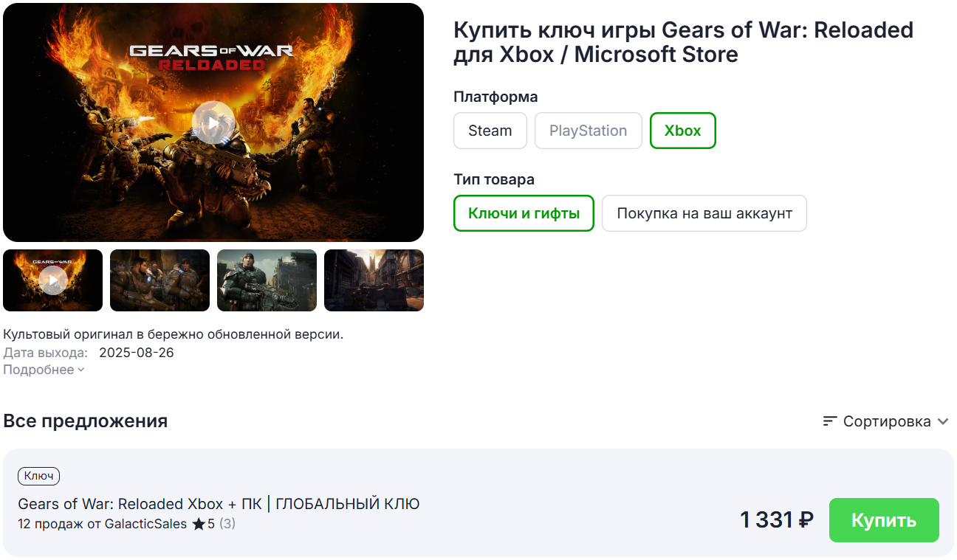Choose Покупка на ваш аккаунт product type

(x=704, y=213)
